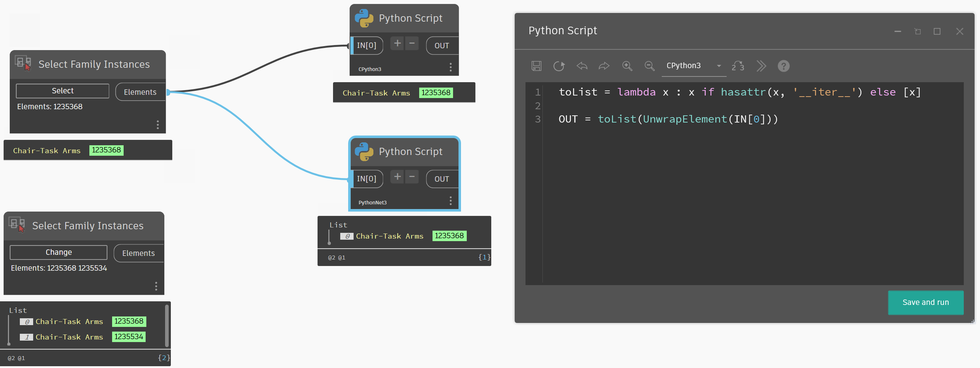
Task: Click the more options chevrons in editor toolbar
Action: (x=761, y=66)
